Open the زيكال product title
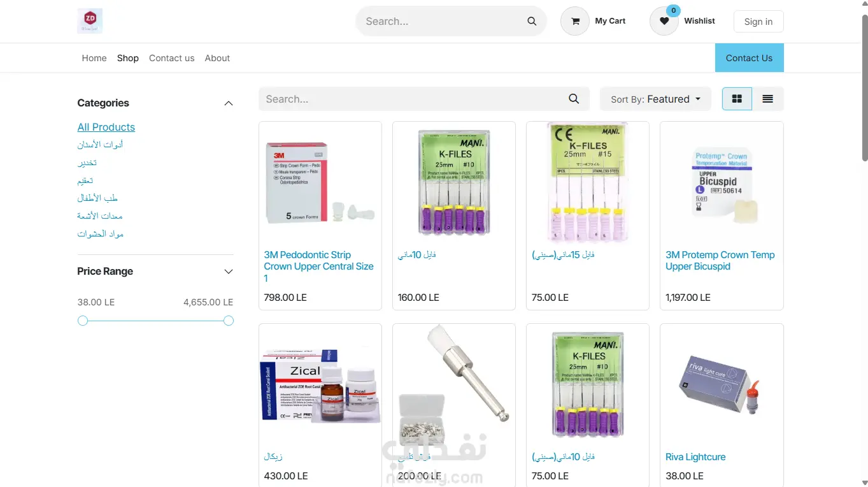868x487 pixels. 273,457
